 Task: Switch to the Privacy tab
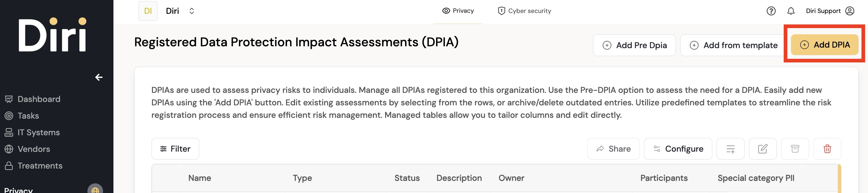(458, 11)
